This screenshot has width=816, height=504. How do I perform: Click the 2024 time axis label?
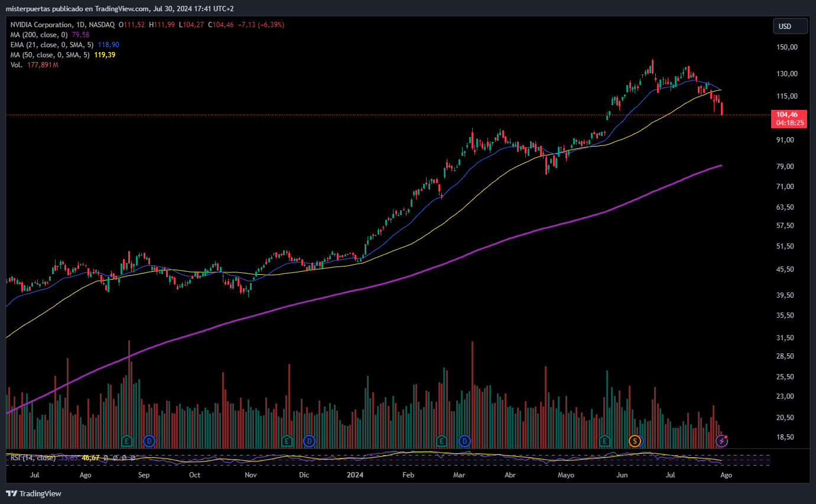click(x=355, y=475)
